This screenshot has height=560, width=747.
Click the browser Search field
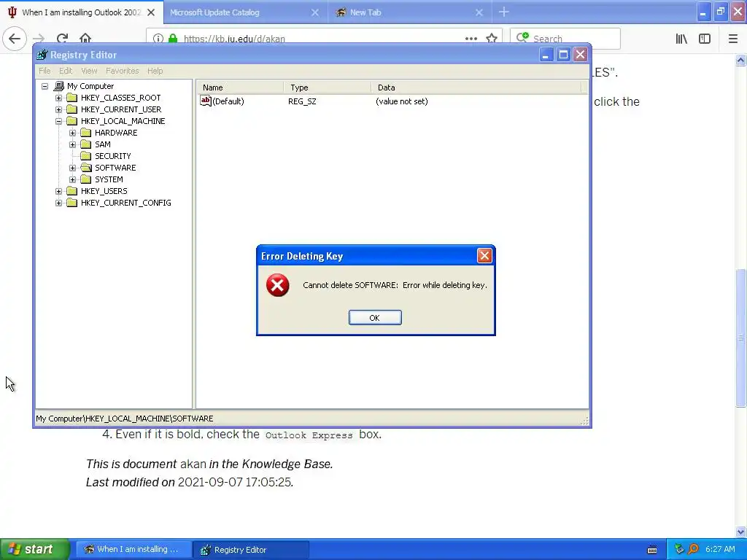[565, 39]
